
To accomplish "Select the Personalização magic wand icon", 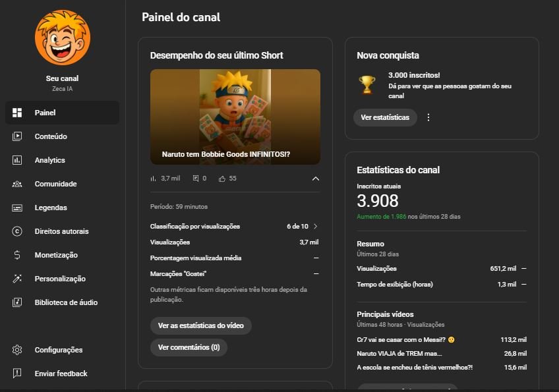I will (x=17, y=279).
